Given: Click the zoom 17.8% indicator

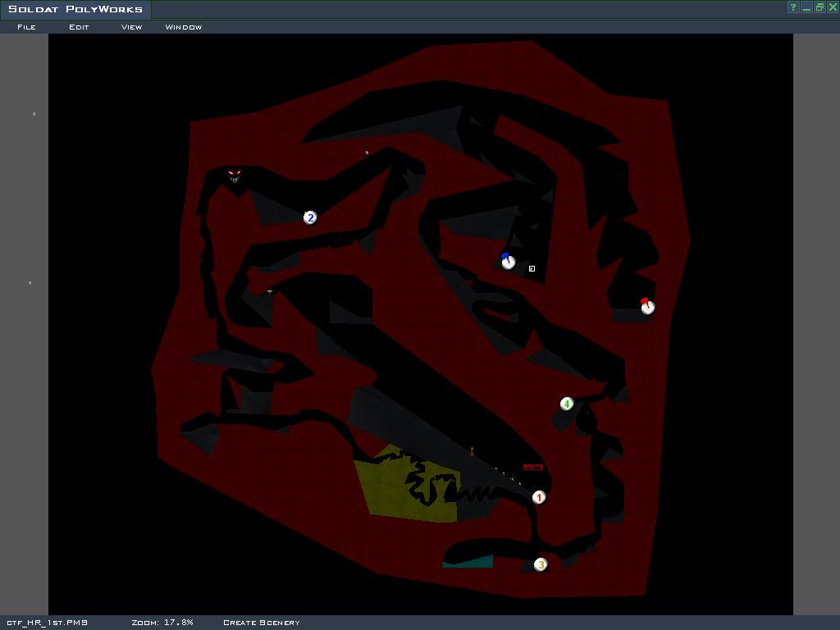Looking at the screenshot, I should (162, 623).
